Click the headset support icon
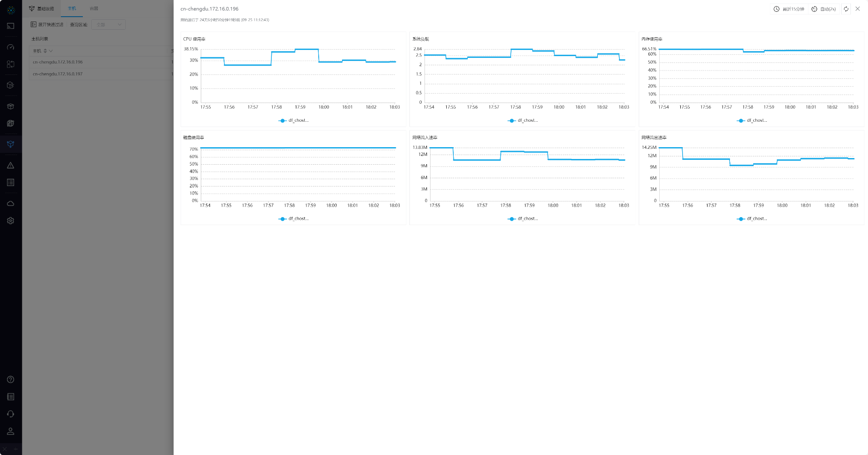868x455 pixels. click(x=11, y=414)
